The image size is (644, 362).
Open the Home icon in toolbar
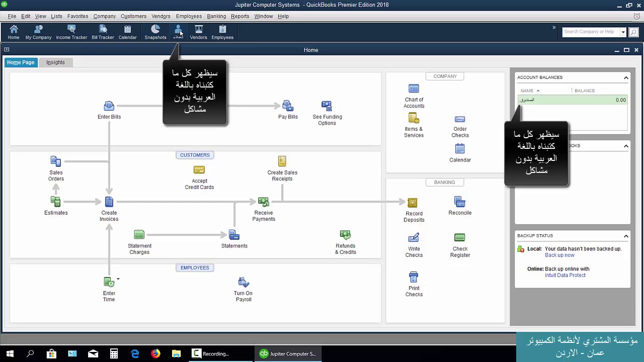click(14, 32)
